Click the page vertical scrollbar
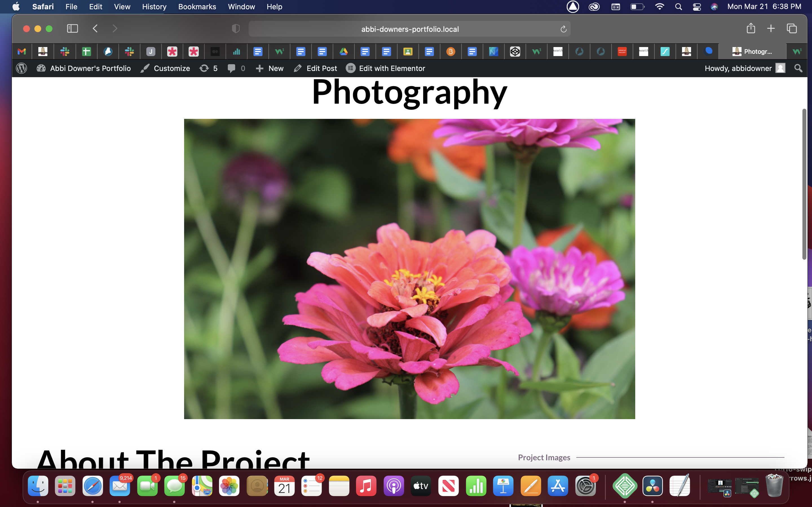 804,184
